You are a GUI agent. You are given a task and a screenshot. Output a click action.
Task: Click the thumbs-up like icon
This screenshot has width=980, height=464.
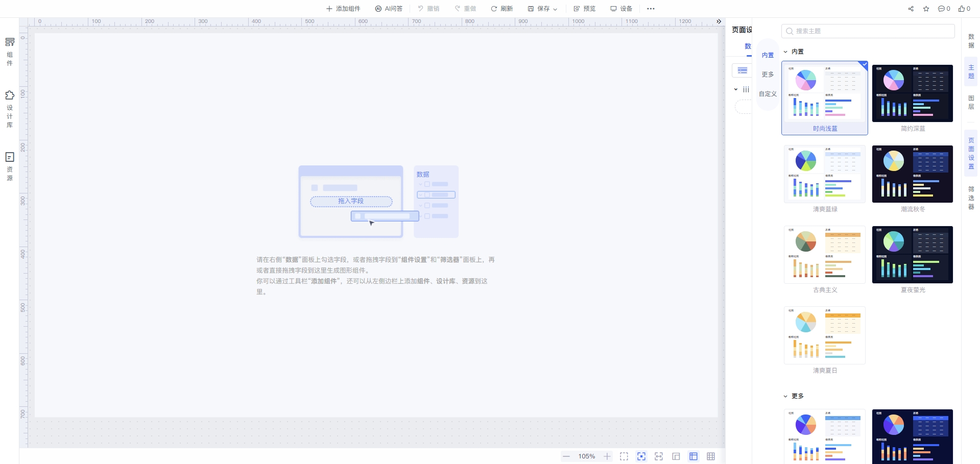click(x=964, y=9)
